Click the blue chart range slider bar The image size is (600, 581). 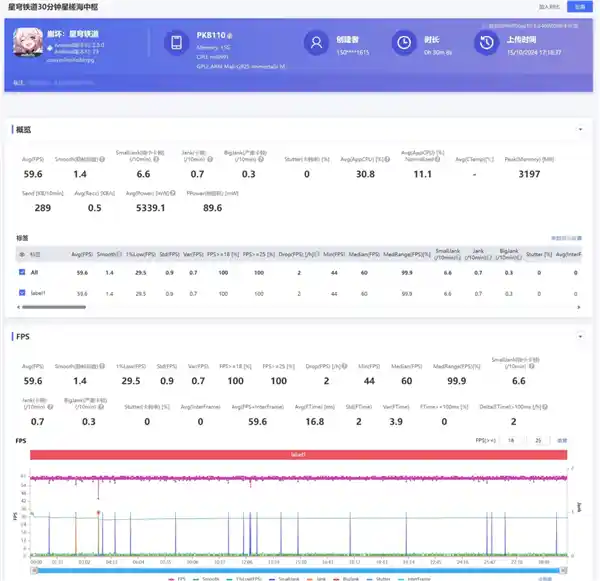298,570
